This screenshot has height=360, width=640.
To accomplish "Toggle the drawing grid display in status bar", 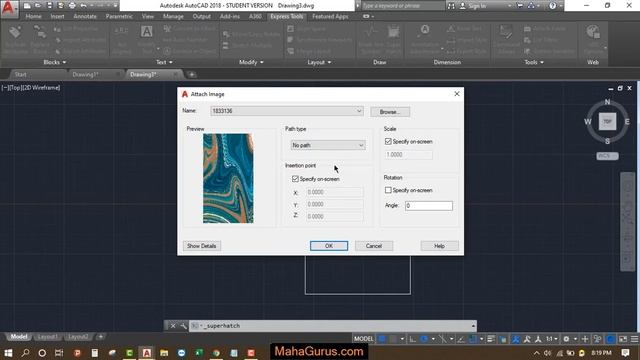I will 382,339.
